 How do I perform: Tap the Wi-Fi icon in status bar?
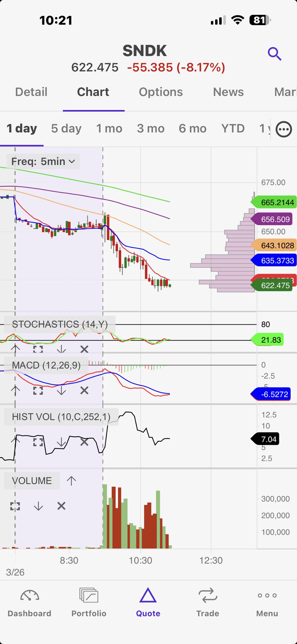click(238, 20)
